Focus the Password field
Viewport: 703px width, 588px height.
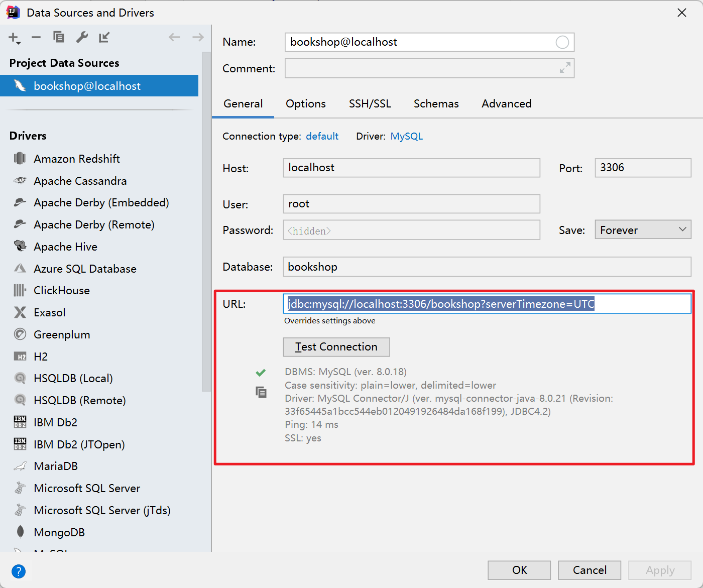(x=411, y=230)
